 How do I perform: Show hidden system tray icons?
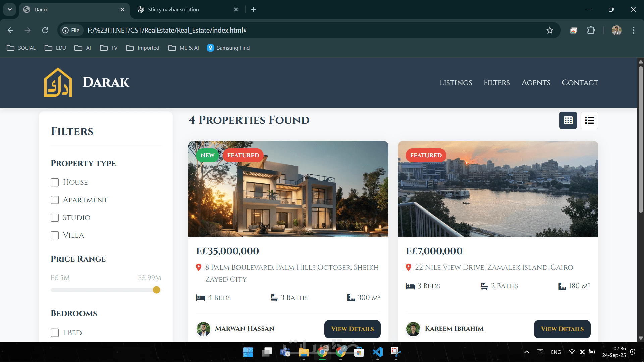(526, 352)
